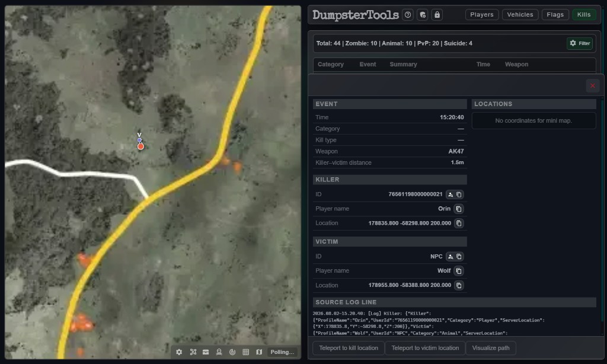Switch to the Flags tab
Screen dimensions: 607x364
[x=555, y=15]
